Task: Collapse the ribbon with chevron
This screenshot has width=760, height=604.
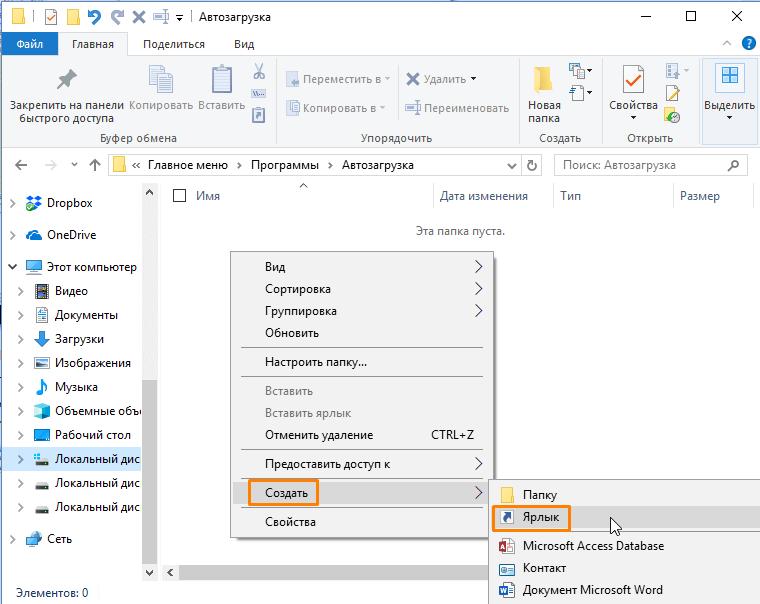Action: [x=727, y=43]
